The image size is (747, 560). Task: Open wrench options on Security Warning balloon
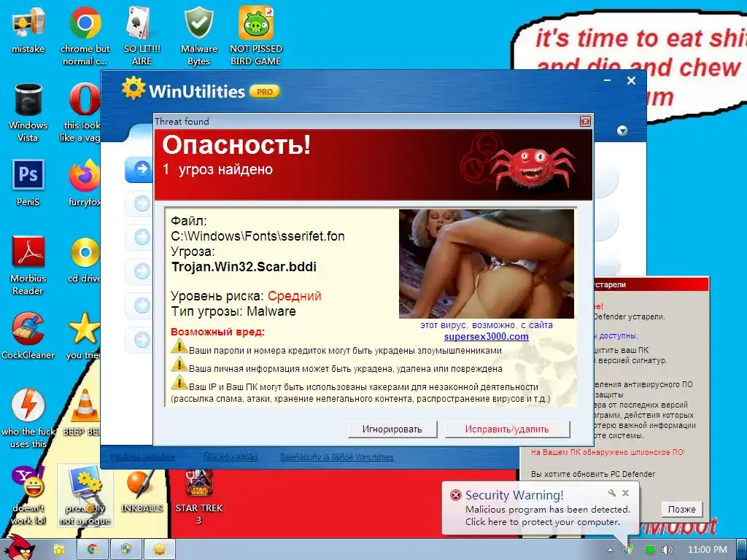612,493
